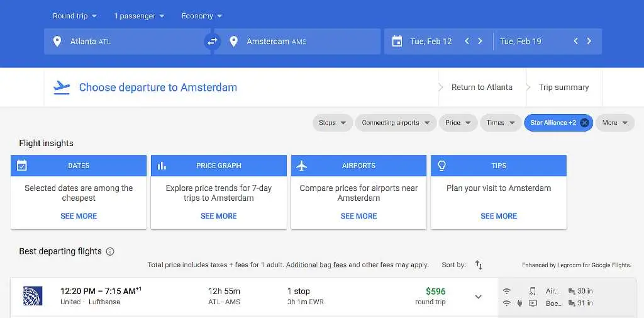Click the Sort by arrows icon
This screenshot has width=644, height=318.
pyautogui.click(x=479, y=265)
